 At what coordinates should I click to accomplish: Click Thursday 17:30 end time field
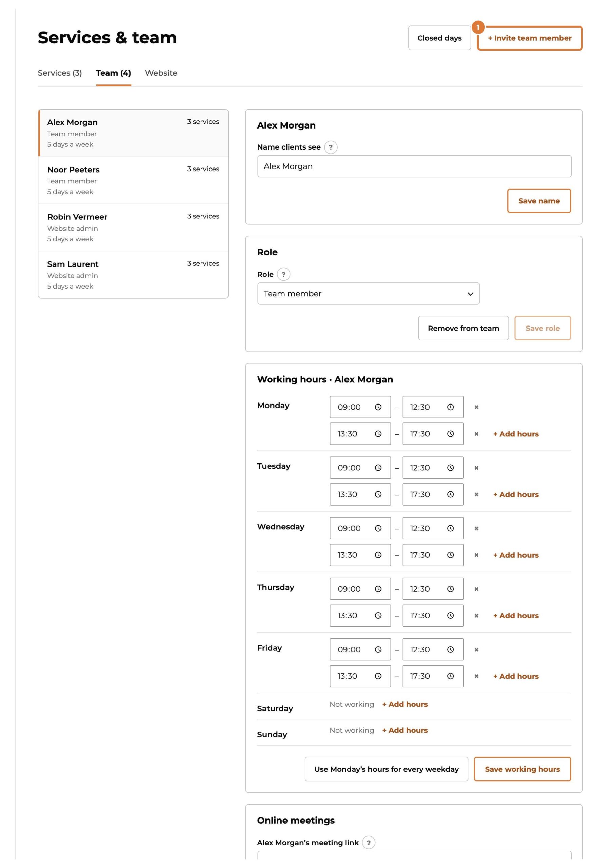click(x=433, y=616)
